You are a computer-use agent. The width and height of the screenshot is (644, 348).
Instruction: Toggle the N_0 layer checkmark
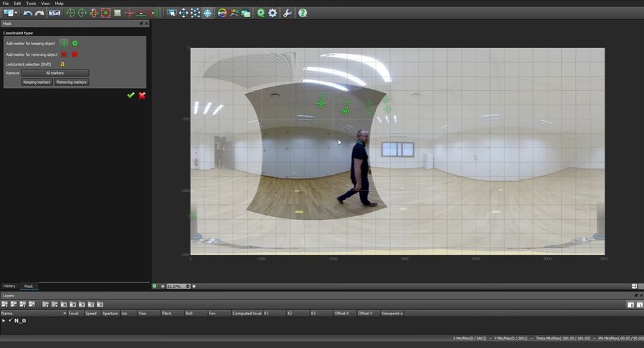pos(10,320)
